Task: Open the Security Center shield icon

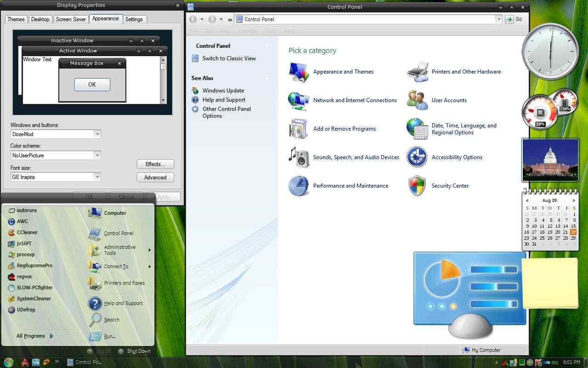Action: (x=417, y=186)
